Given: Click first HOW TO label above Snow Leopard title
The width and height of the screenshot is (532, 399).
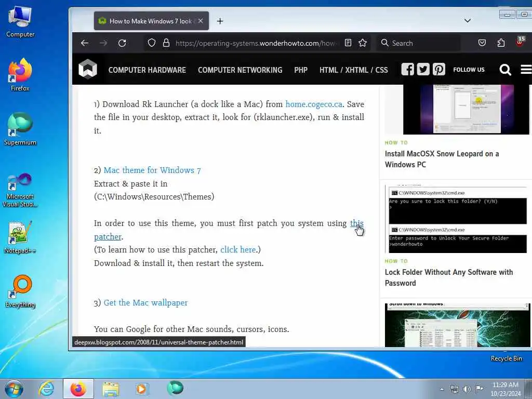Looking at the screenshot, I should (396, 142).
